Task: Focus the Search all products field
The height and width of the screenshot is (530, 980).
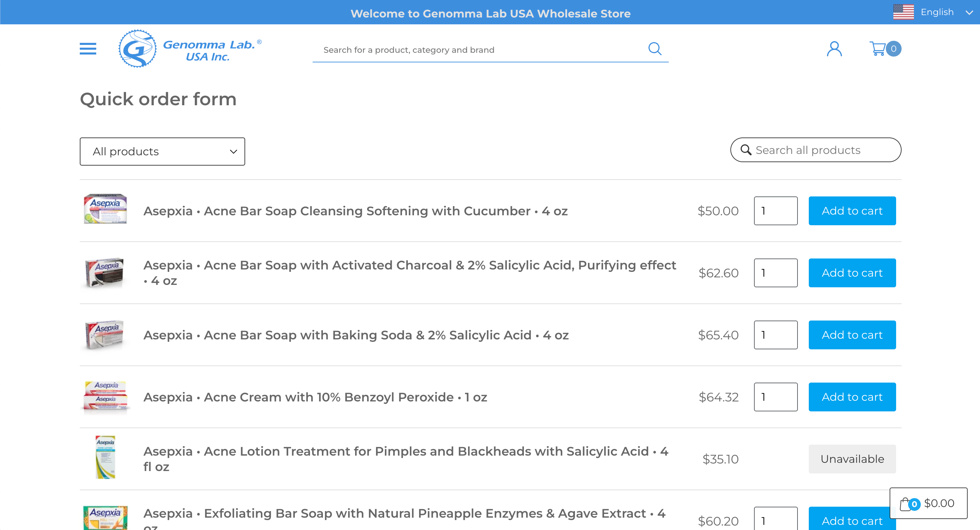Action: pyautogui.click(x=822, y=150)
